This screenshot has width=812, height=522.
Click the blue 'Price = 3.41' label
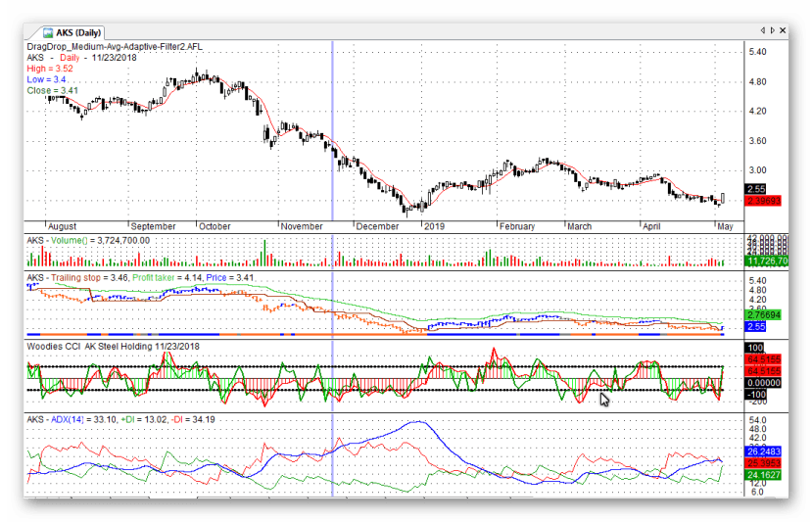[230, 277]
